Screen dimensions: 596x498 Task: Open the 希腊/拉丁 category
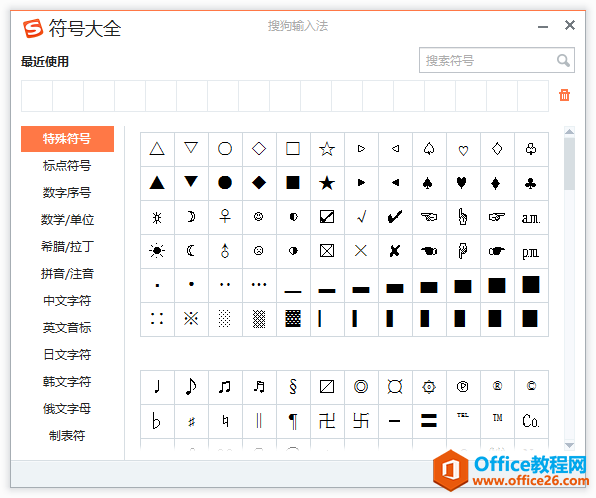click(x=67, y=247)
